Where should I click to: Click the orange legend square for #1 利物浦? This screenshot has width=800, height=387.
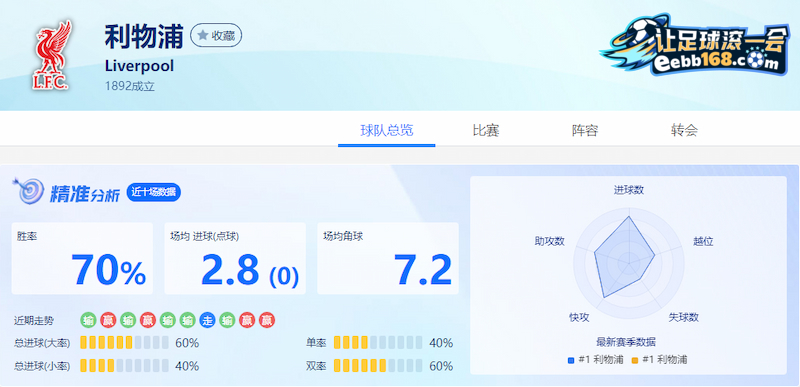(x=635, y=360)
